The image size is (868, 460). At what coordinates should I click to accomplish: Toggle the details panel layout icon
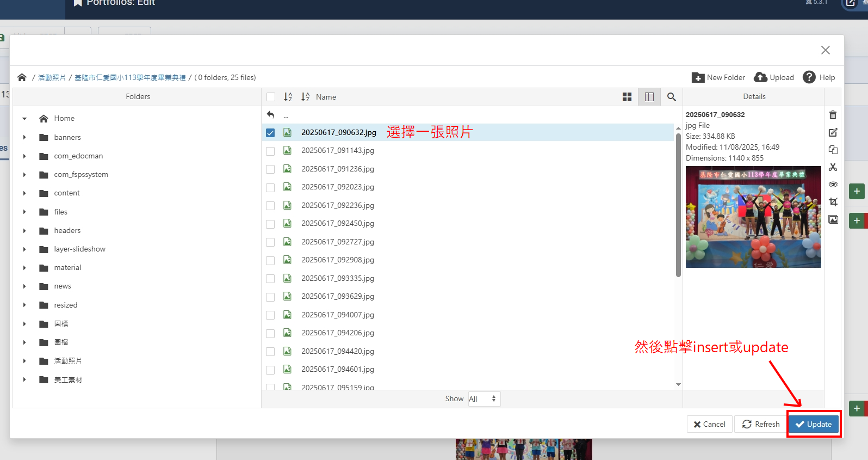pyautogui.click(x=649, y=97)
